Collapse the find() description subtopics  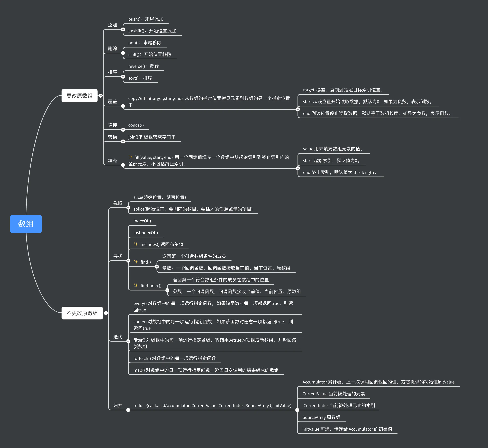pyautogui.click(x=157, y=267)
